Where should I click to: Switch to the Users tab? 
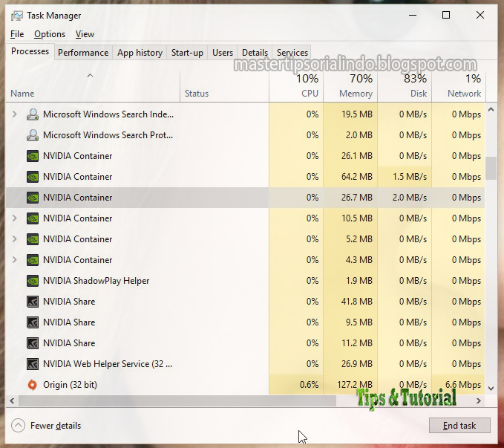point(223,53)
